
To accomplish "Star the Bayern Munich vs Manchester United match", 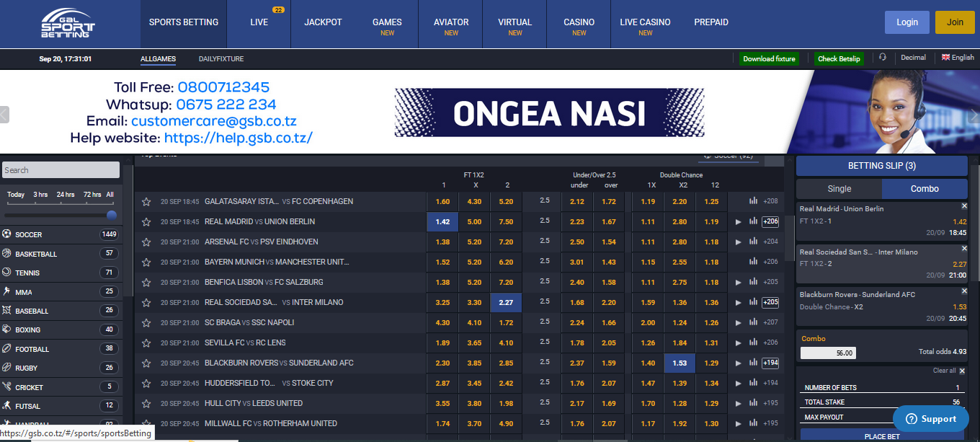I will click(146, 262).
